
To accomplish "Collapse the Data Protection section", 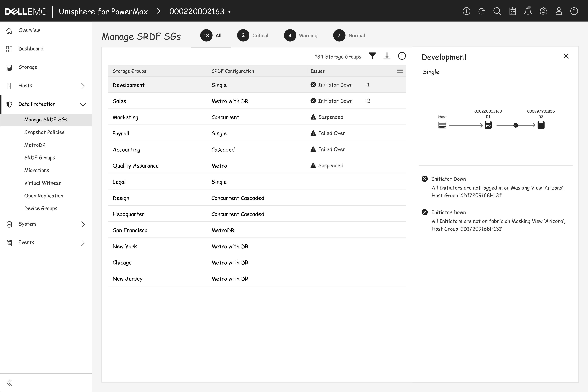I will 83,104.
